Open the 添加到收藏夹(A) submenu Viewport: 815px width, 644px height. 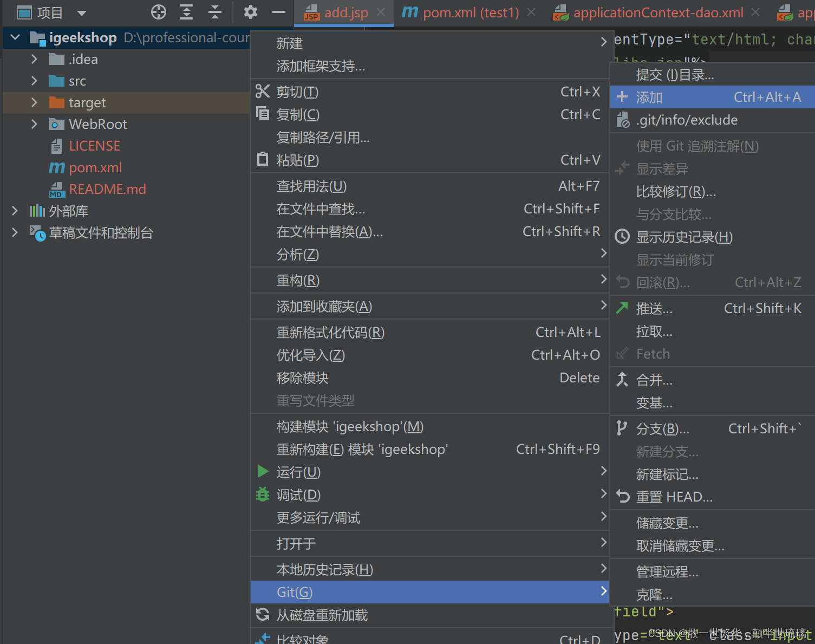430,306
